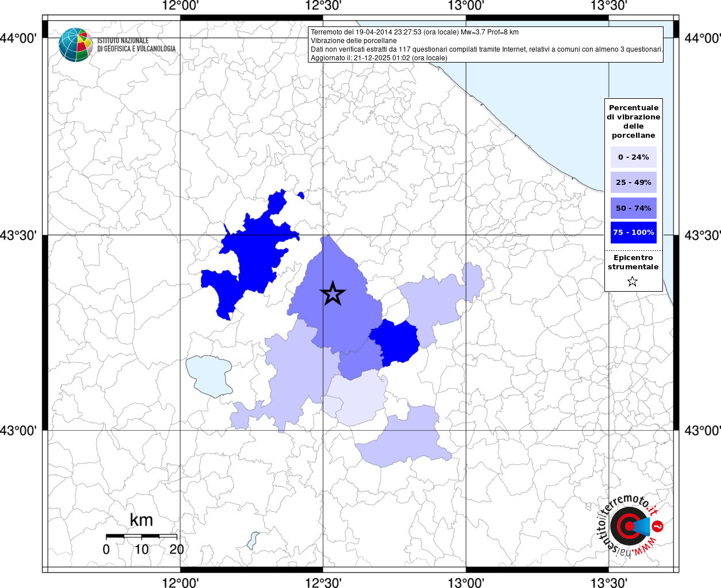Image resolution: width=721 pixels, height=588 pixels.
Task: Click the earthquake title line 'Terremoto del 19-04-2014'
Action: [x=415, y=32]
